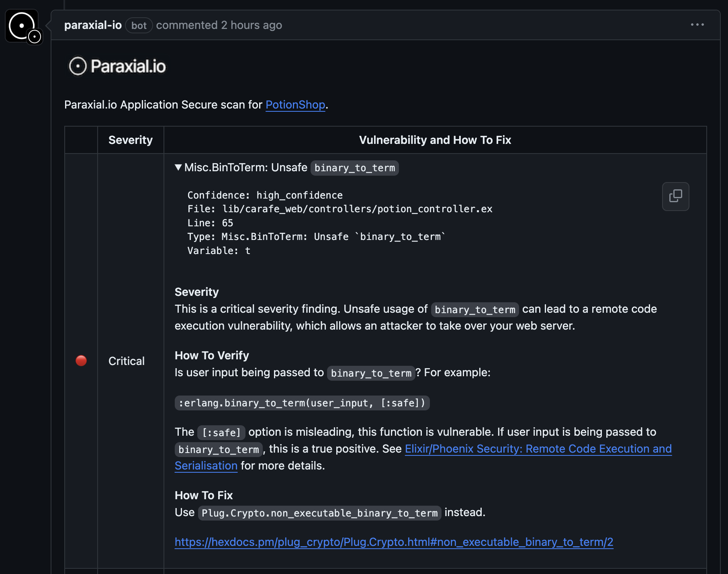Click the ':erlang.binary_to_term(user_input, [:safe])' code snippet

(x=302, y=403)
